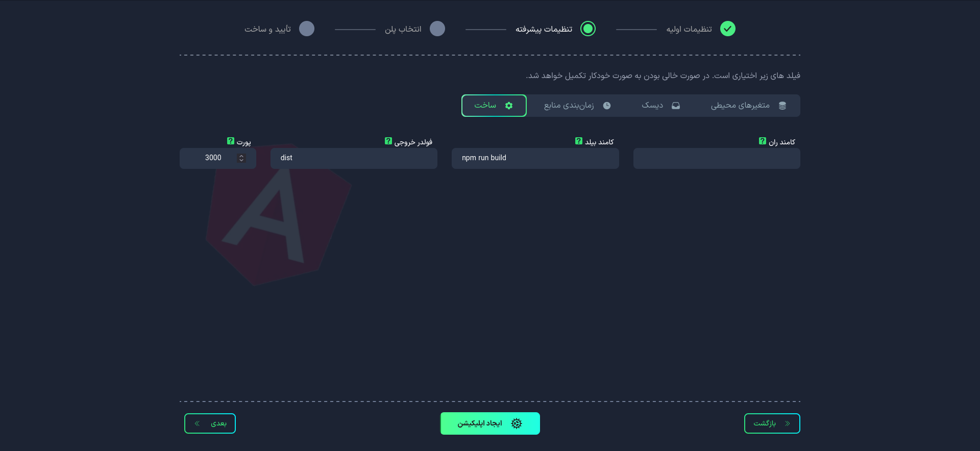Go to the تنظیمات اولیه step label
Viewport: 980px width, 451px height.
[x=689, y=29]
